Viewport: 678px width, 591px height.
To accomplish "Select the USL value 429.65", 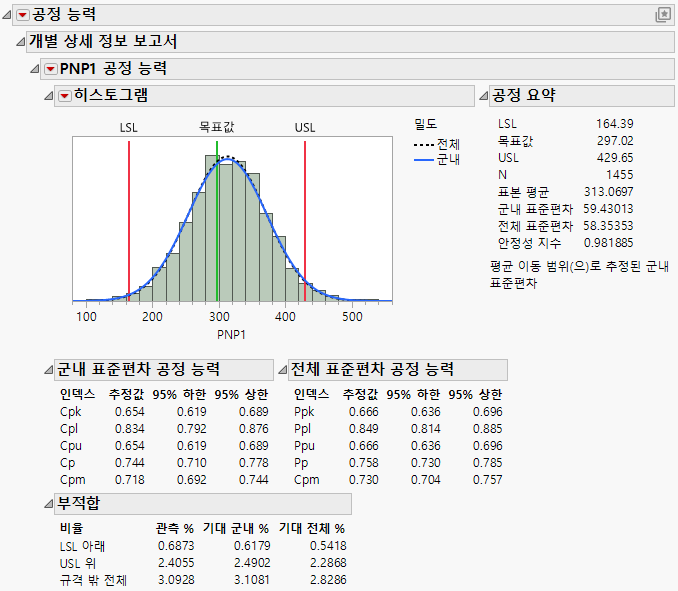I will [615, 158].
